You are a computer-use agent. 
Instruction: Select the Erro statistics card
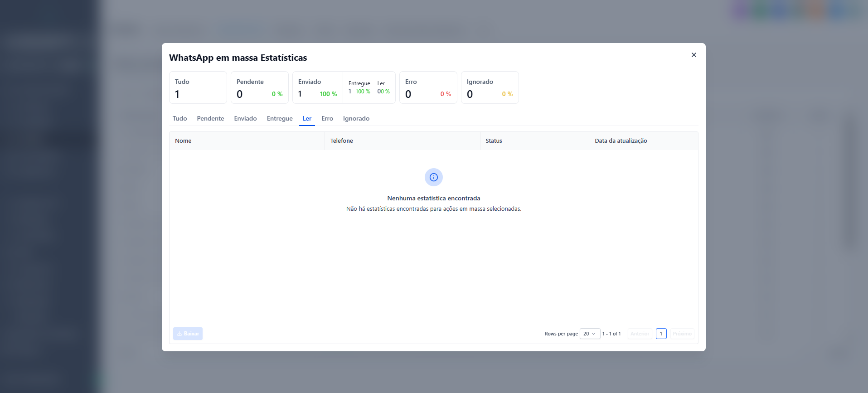428,87
